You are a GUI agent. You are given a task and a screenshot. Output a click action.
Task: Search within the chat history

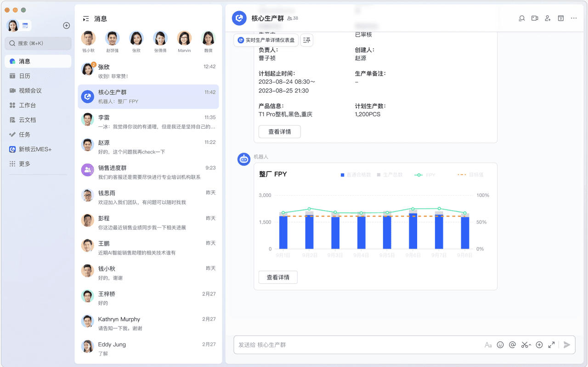(x=522, y=18)
